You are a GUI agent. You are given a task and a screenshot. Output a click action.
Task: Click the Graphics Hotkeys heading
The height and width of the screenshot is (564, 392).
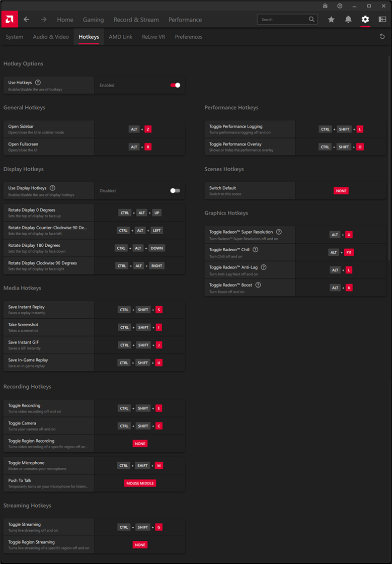(226, 213)
